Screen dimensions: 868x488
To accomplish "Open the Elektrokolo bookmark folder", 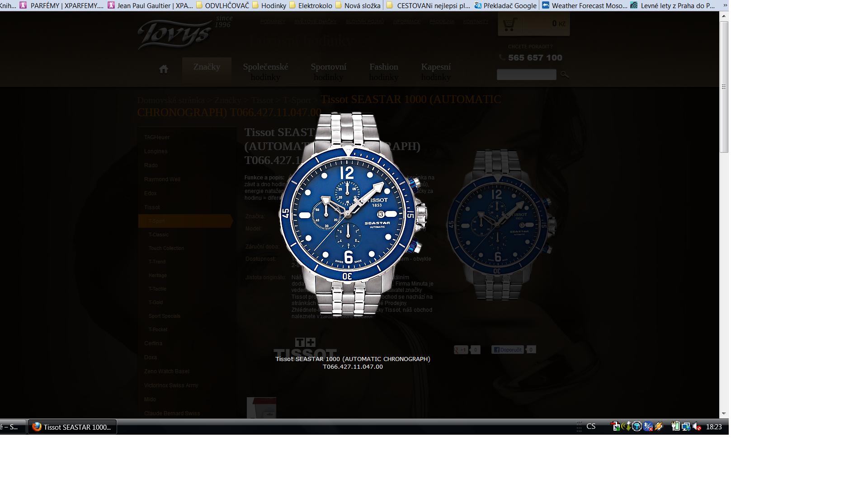I will tap(311, 5).
